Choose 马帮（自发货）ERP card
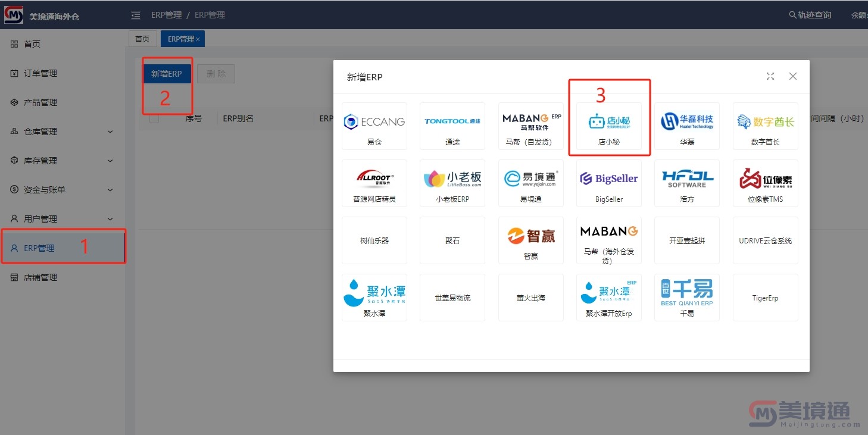The image size is (868, 435). tap(531, 126)
